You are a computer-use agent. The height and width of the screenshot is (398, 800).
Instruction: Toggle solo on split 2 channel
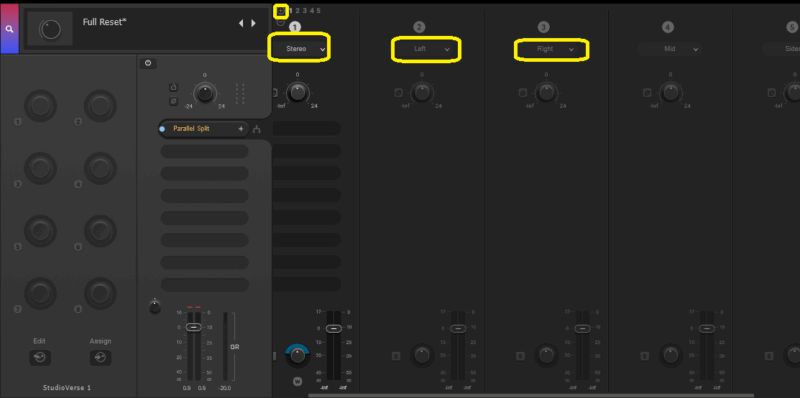pyautogui.click(x=396, y=356)
